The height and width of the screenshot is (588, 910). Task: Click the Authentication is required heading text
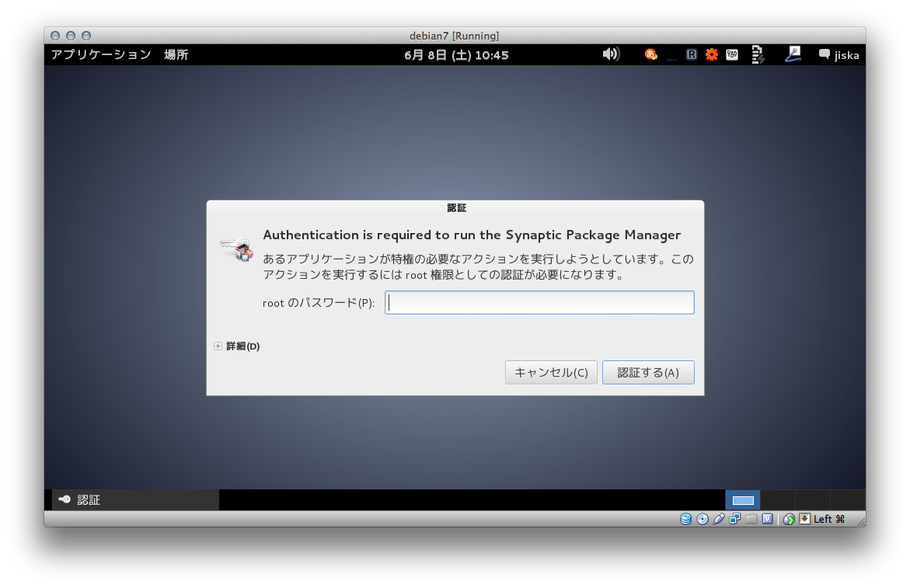(x=472, y=235)
